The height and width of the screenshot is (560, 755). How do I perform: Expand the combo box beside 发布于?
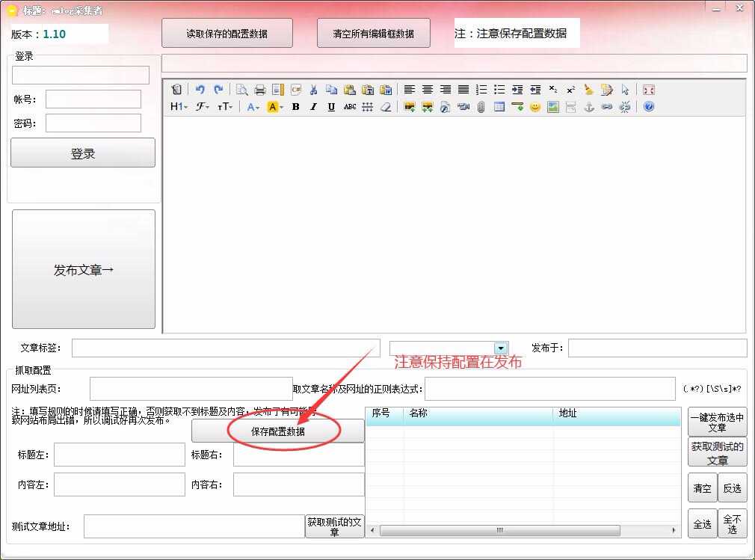click(501, 348)
